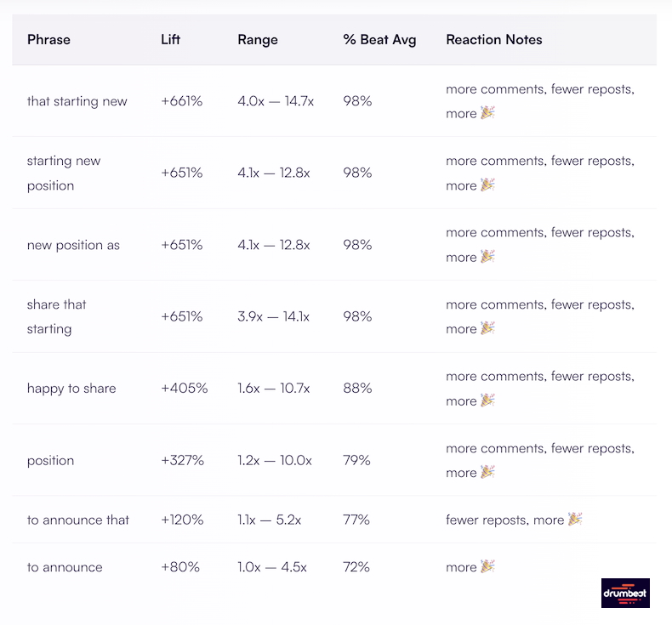Click the % Beat Avg column header
The image size is (672, 625).
379,39
